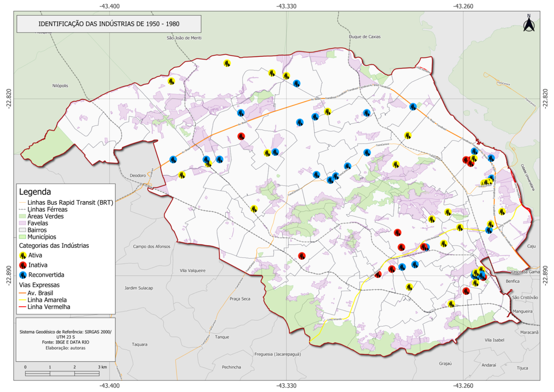
Task: Click the Deodoro neighborhood label
Action: (138, 175)
